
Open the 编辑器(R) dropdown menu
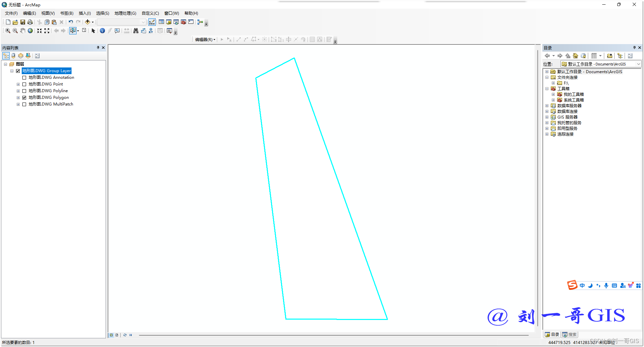coord(204,39)
